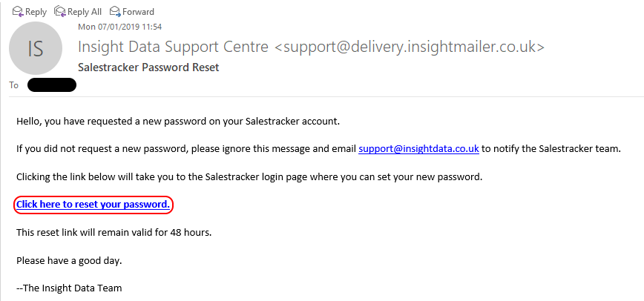The image size is (644, 301).
Task: Click the Insight Data Team signature line
Action: coord(69,288)
